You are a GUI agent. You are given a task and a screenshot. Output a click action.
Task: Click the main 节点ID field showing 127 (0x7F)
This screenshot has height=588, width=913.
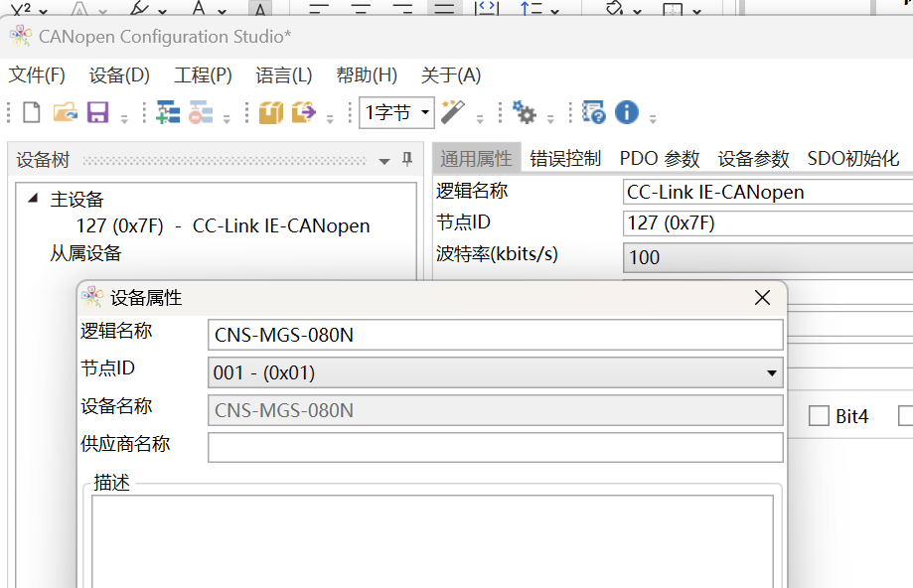(768, 222)
